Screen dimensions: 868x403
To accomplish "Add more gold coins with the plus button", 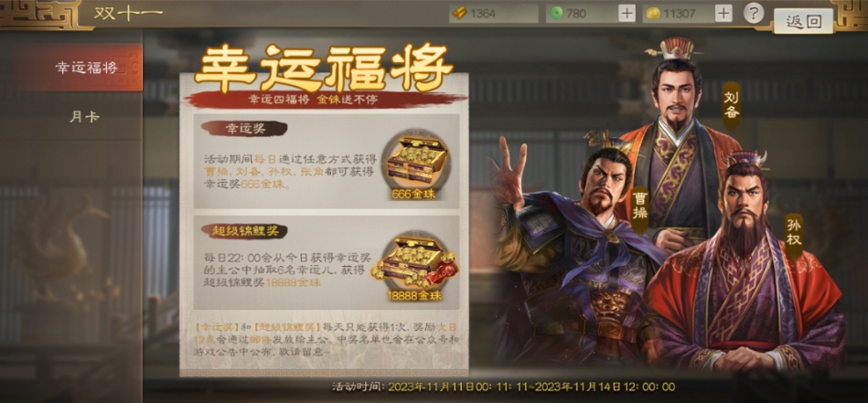I will (723, 14).
